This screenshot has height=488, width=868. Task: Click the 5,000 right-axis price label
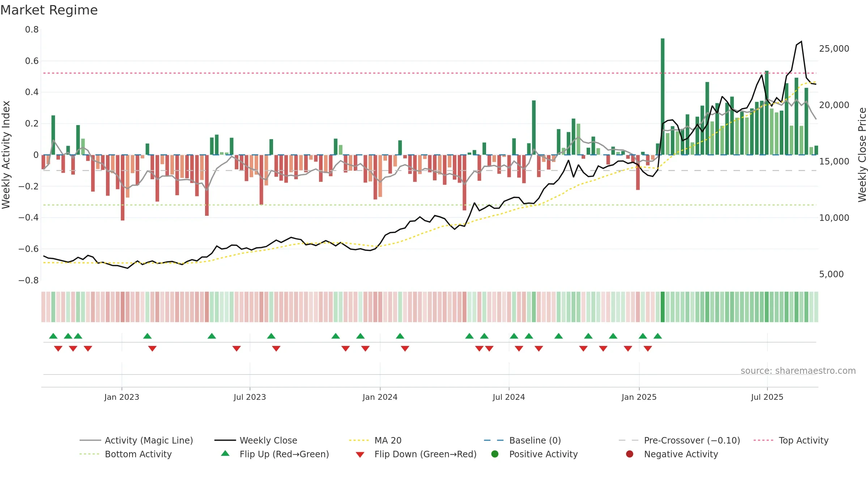pyautogui.click(x=831, y=274)
